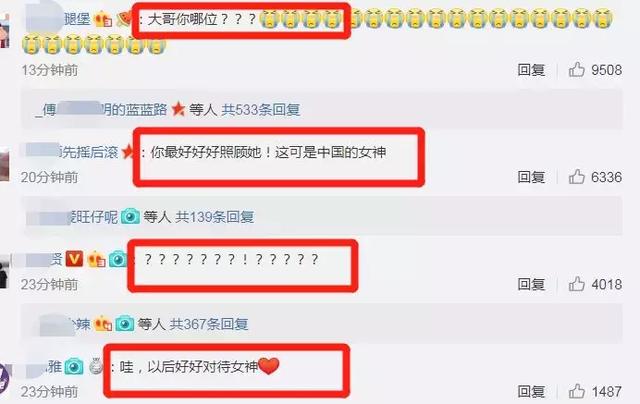Reply to the 大哥你哪位 comment
Screen dimensions: 640x404
(531, 70)
